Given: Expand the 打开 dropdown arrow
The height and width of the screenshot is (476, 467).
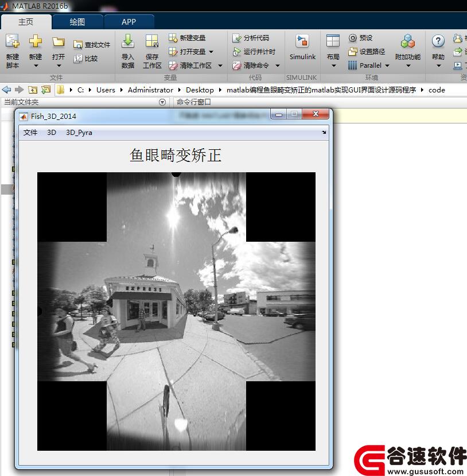Looking at the screenshot, I should (x=59, y=66).
